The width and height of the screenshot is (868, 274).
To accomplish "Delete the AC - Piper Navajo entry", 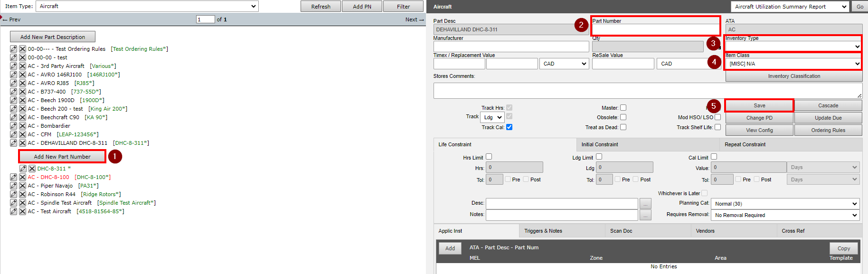I will click(22, 186).
